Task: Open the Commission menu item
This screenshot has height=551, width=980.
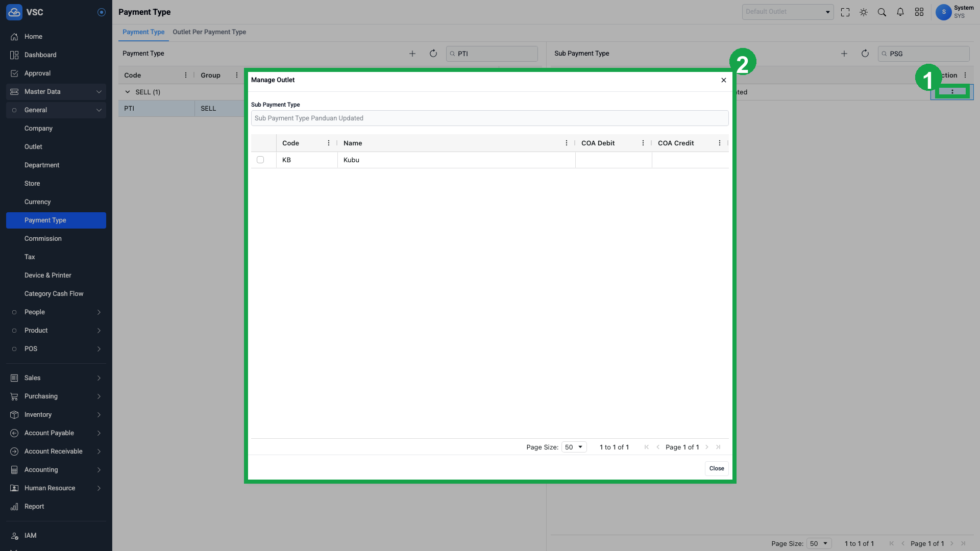Action: click(x=56, y=239)
